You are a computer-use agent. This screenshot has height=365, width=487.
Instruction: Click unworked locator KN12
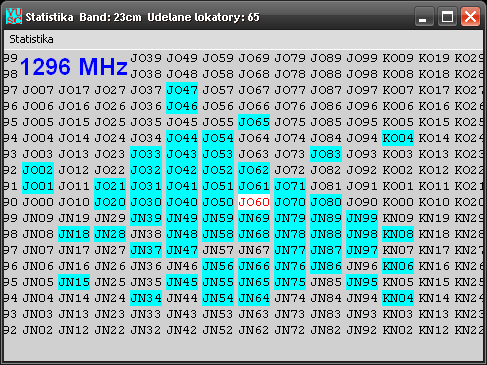[x=434, y=330]
